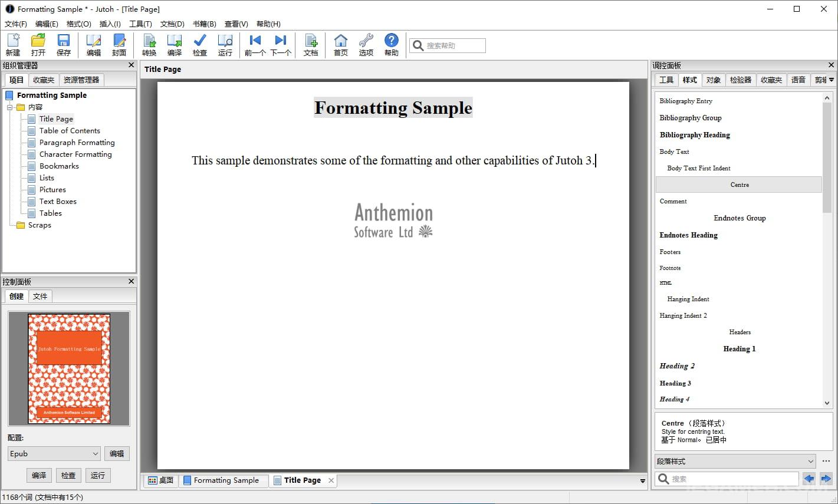The height and width of the screenshot is (504, 838).
Task: Apply the Heading 1 style
Action: 739,349
